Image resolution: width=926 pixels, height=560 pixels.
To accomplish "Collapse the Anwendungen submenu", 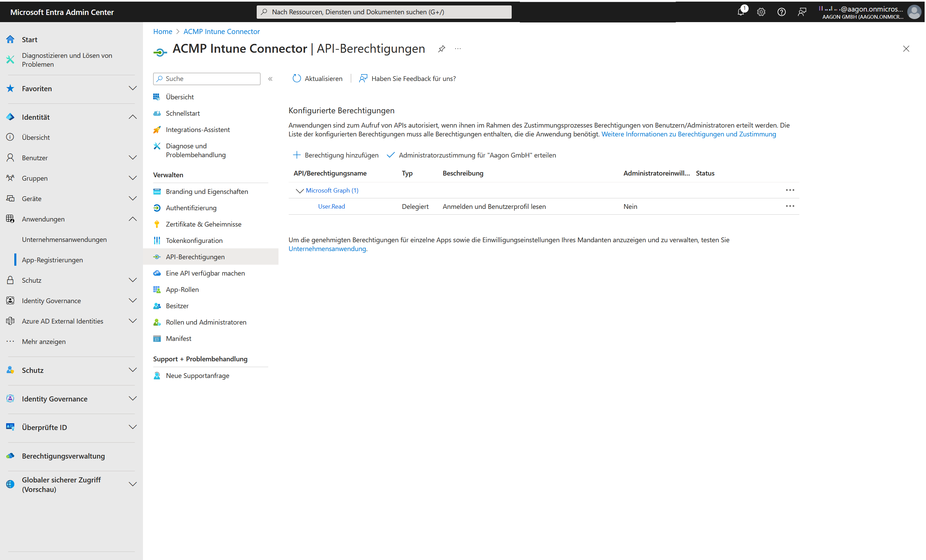I will 132,219.
